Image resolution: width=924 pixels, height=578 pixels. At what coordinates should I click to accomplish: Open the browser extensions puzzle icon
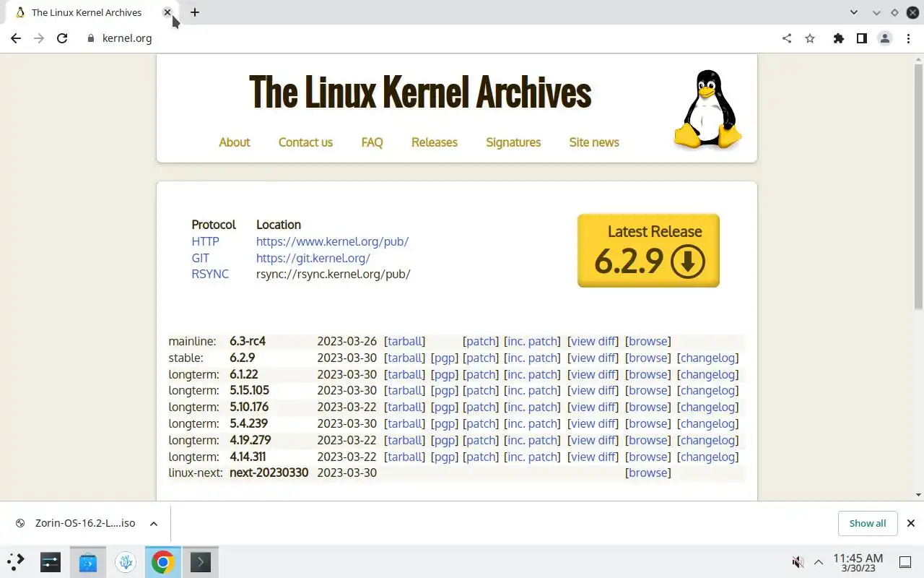[838, 38]
